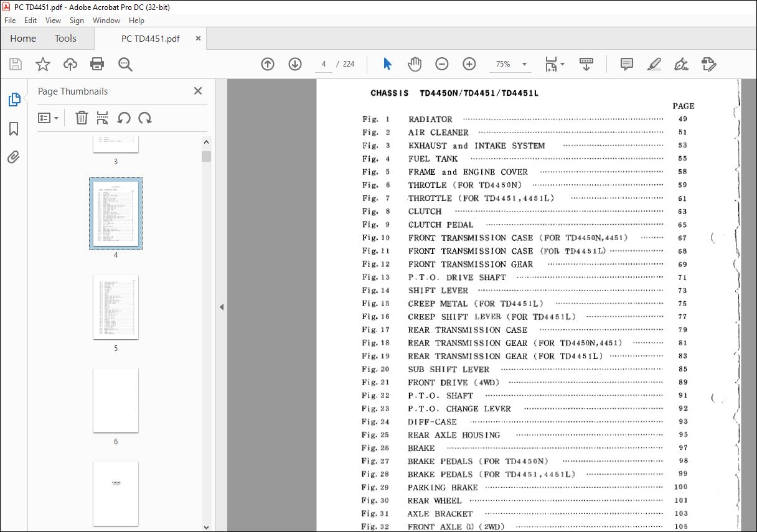Go to previous page arrow
The height and width of the screenshot is (532, 757).
tap(268, 64)
